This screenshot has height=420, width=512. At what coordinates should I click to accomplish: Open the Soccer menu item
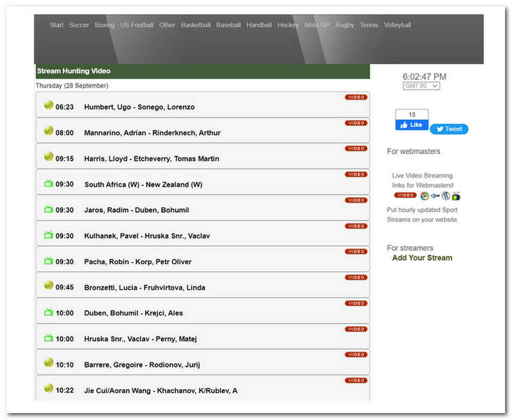(x=79, y=26)
